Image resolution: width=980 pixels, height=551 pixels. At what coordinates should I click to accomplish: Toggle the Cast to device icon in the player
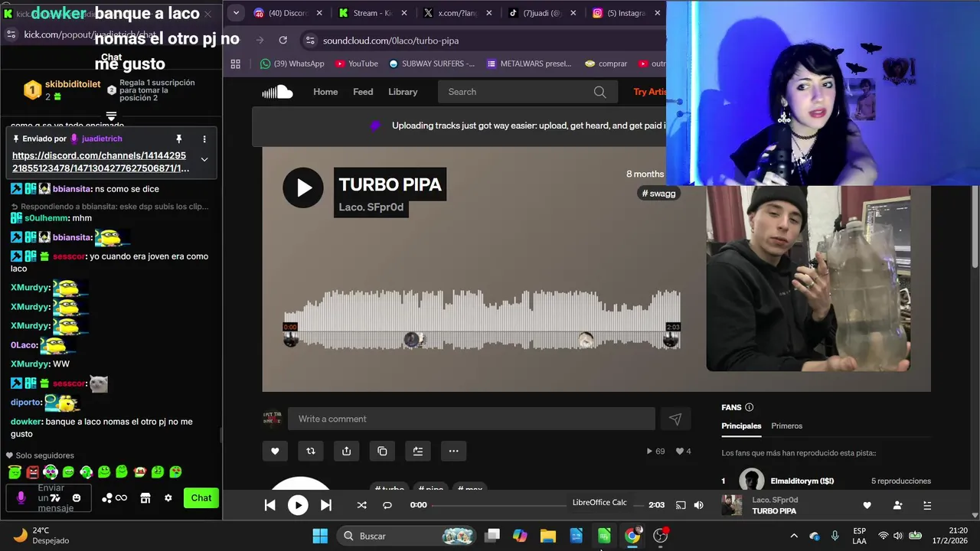[681, 505]
